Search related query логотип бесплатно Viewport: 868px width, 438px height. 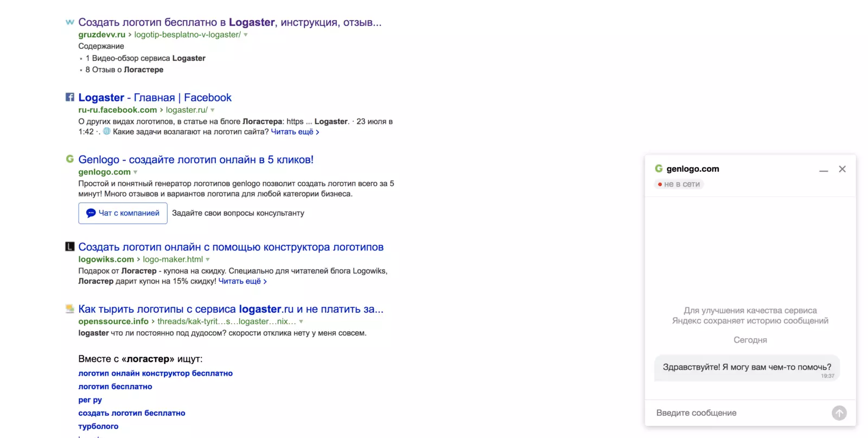115,387
